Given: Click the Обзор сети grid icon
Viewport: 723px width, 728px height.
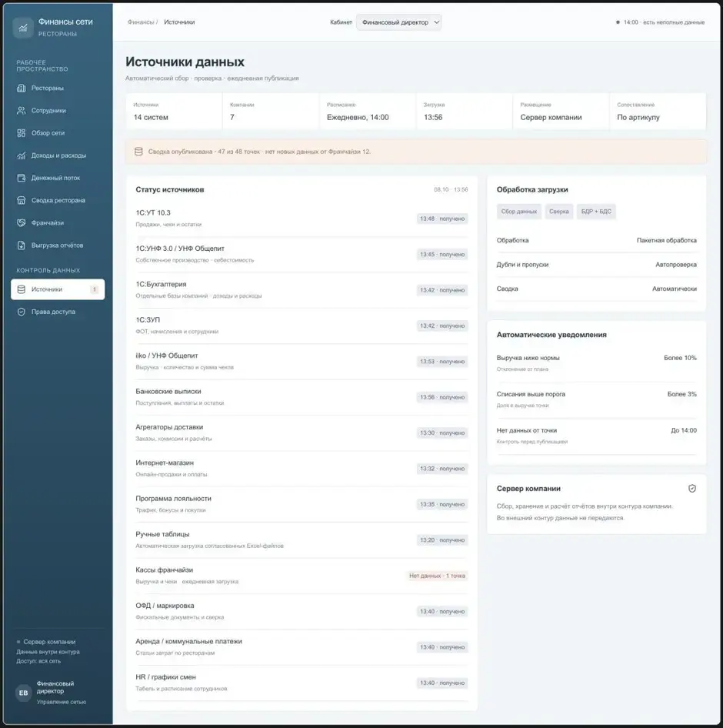Looking at the screenshot, I should (22, 133).
